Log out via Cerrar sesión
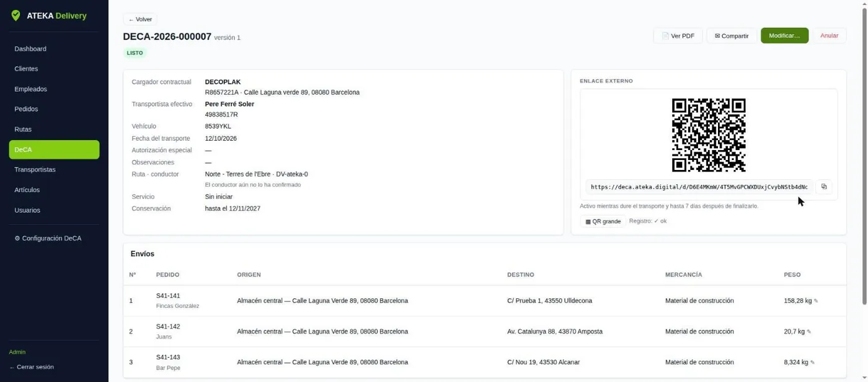This screenshot has height=382, width=868. 32,367
